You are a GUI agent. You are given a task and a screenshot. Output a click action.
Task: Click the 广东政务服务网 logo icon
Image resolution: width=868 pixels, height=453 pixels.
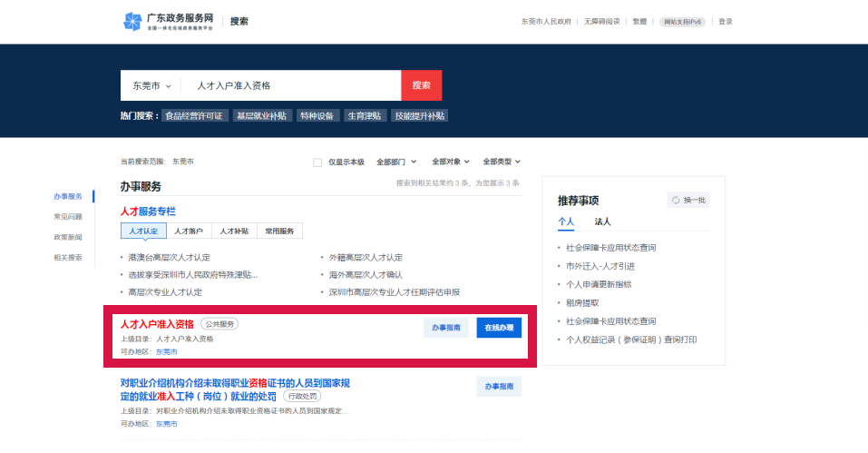(x=133, y=21)
